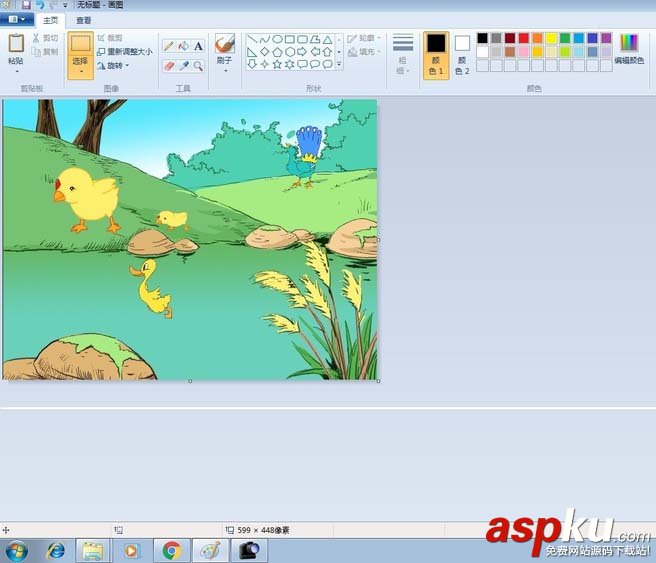Pick the red color swatch
The height and width of the screenshot is (563, 656).
click(524, 38)
